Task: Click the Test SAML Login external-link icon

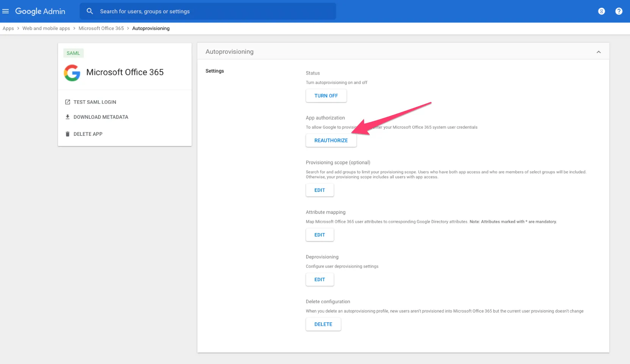Action: [67, 102]
